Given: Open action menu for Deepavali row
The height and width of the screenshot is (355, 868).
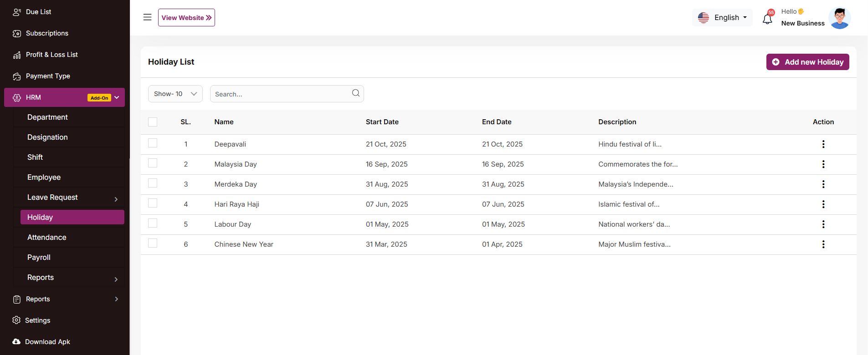Looking at the screenshot, I should 823,144.
